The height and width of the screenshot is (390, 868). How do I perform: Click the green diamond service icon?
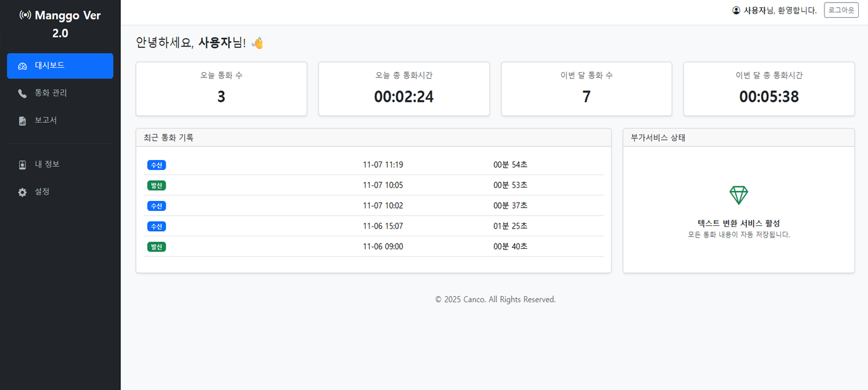(739, 195)
